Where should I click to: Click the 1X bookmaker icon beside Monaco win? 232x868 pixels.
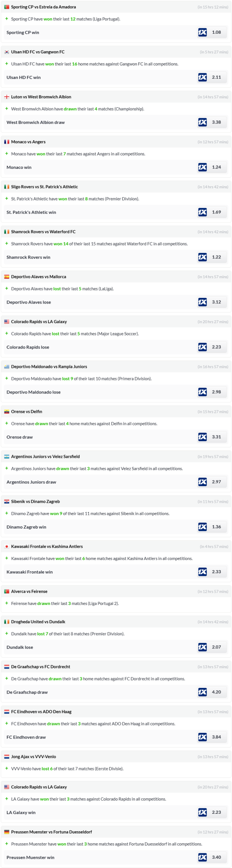[x=202, y=167]
